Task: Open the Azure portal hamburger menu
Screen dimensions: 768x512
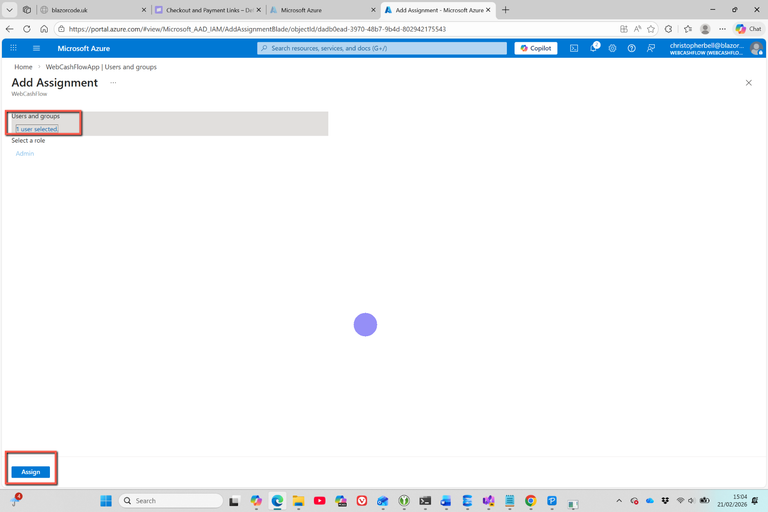Action: pos(36,48)
